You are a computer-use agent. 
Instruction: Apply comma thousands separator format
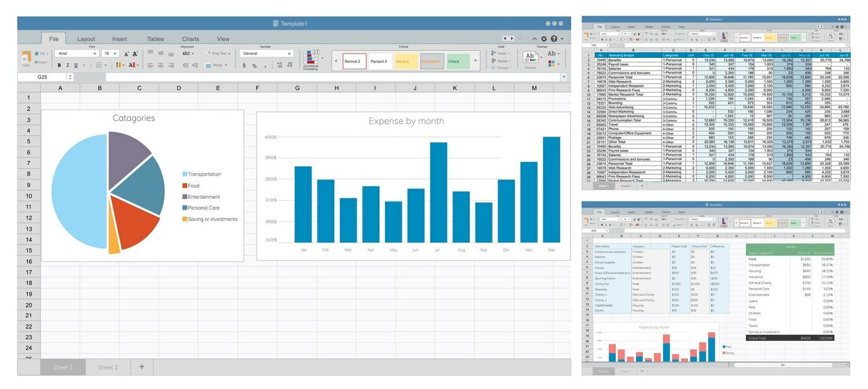pyautogui.click(x=265, y=65)
